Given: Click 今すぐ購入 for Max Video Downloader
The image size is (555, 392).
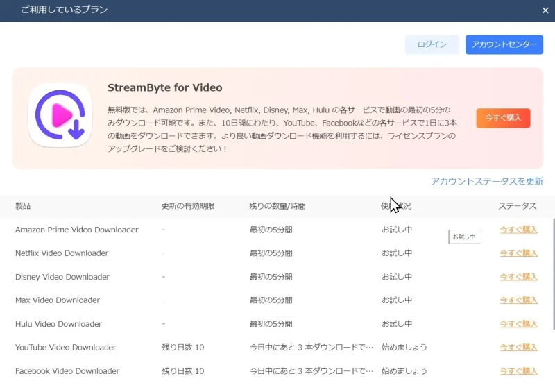Looking at the screenshot, I should pos(518,300).
